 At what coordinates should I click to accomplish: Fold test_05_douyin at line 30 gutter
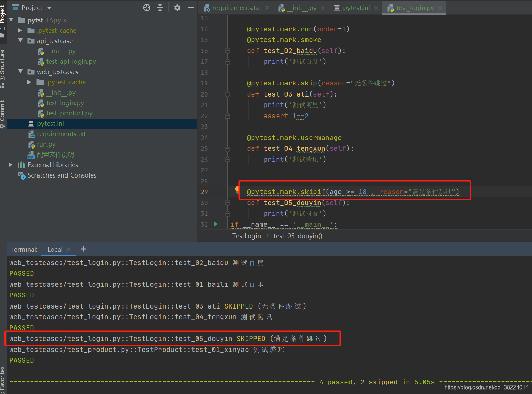pos(228,203)
